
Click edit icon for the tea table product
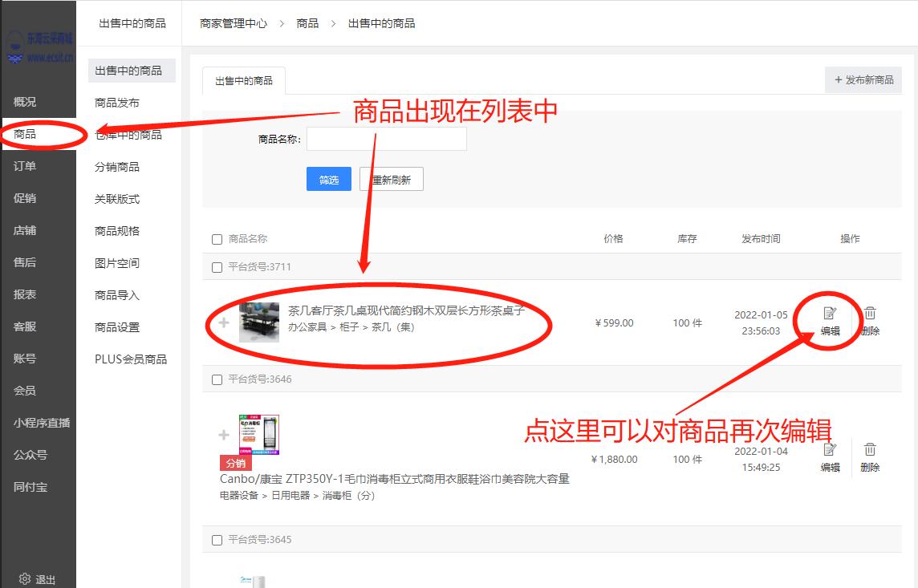[830, 314]
